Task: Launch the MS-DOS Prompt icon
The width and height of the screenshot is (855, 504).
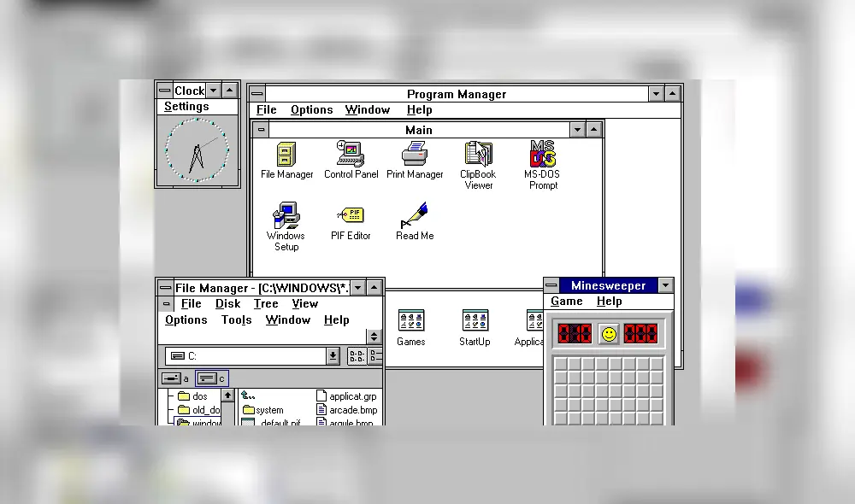Action: (x=543, y=155)
